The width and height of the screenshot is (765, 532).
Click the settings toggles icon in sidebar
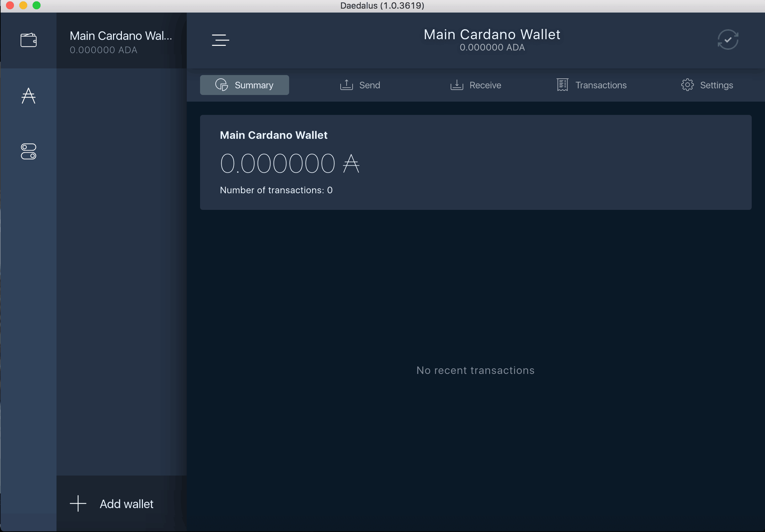tap(29, 151)
